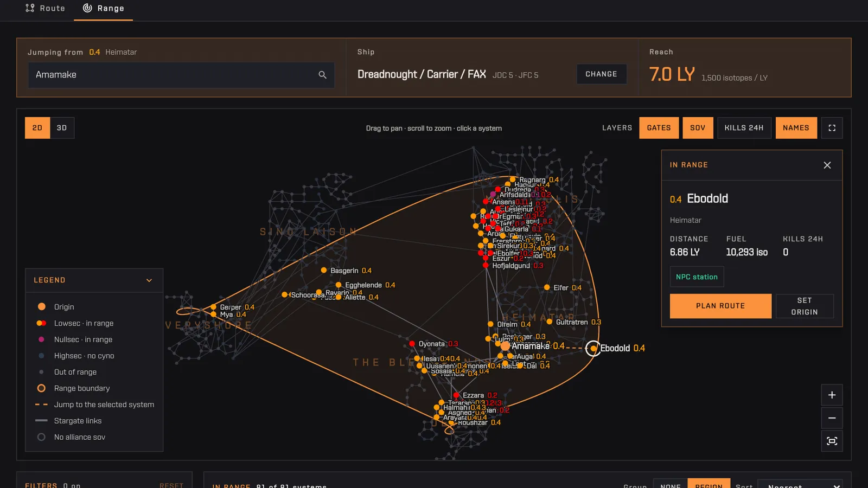This screenshot has width=868, height=488.
Task: Click the search magnifier icon in system field
Action: [322, 75]
